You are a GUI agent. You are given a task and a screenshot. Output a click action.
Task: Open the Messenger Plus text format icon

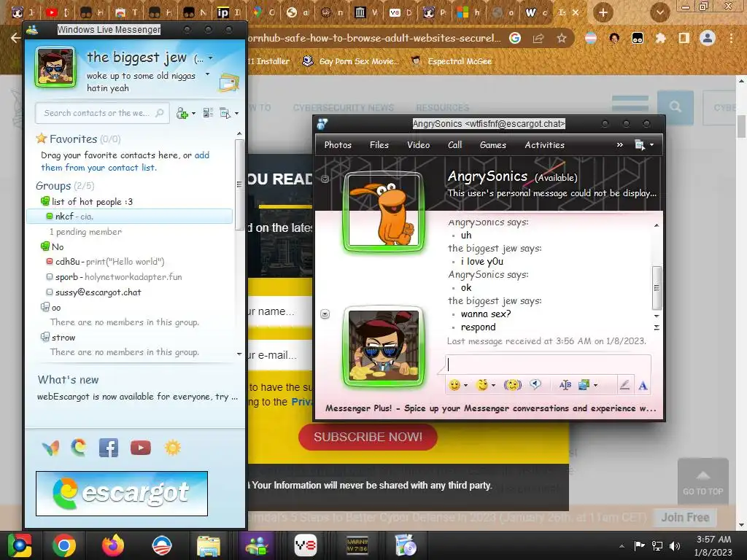tap(565, 385)
